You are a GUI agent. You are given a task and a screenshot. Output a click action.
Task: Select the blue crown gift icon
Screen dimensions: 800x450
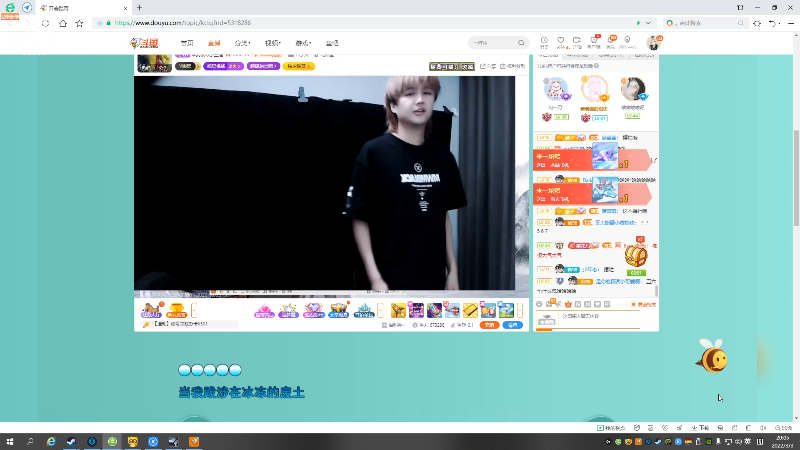(x=364, y=310)
